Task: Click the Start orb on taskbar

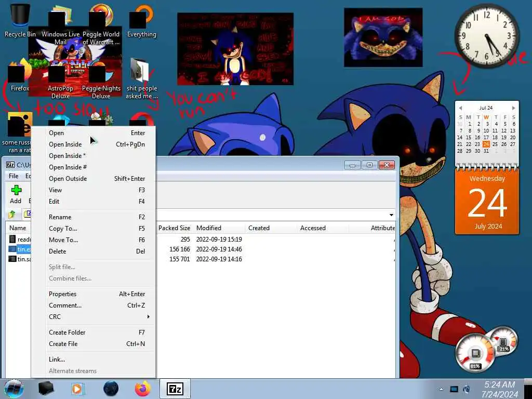Action: point(14,389)
